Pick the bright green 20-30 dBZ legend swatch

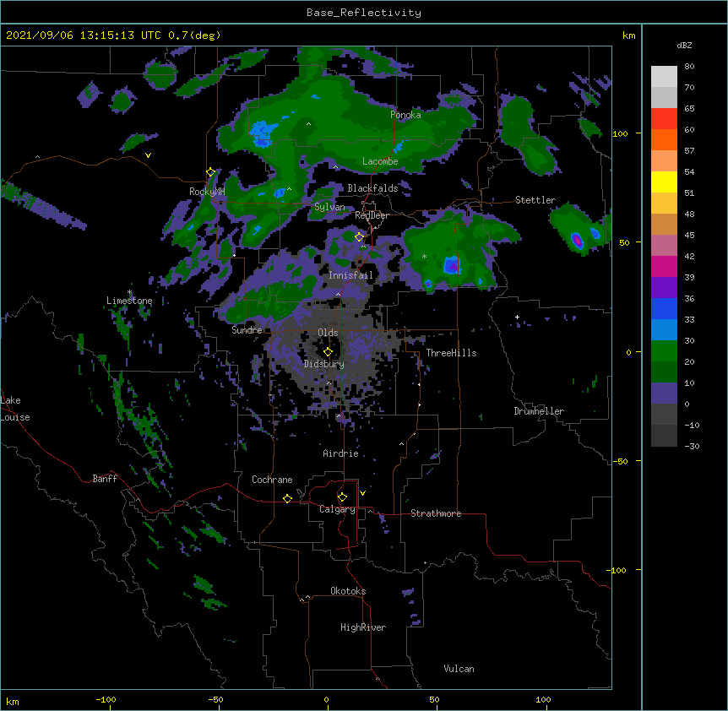tap(664, 351)
